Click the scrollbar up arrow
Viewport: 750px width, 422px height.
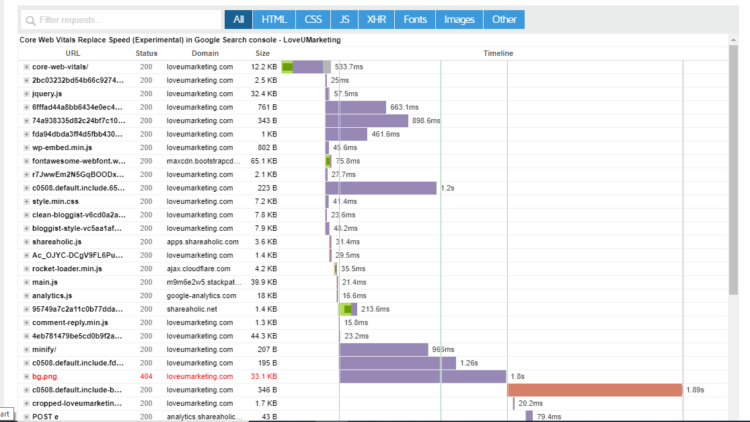click(x=733, y=40)
